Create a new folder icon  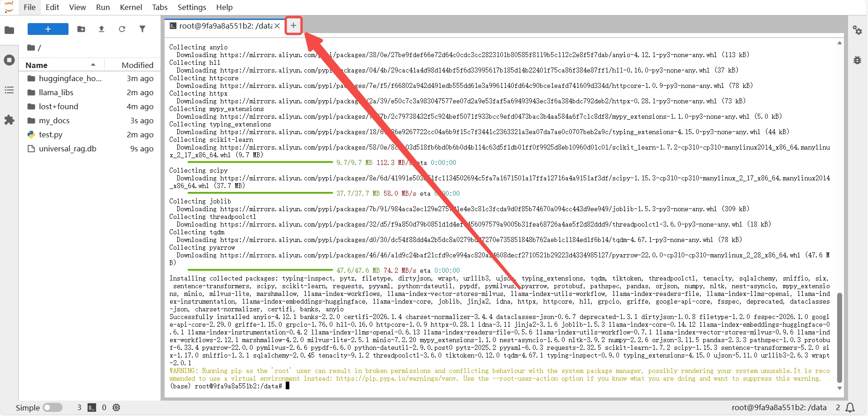(81, 29)
